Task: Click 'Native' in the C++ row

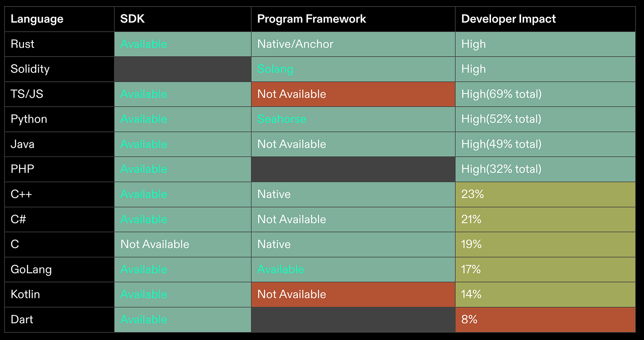Action: (x=274, y=195)
